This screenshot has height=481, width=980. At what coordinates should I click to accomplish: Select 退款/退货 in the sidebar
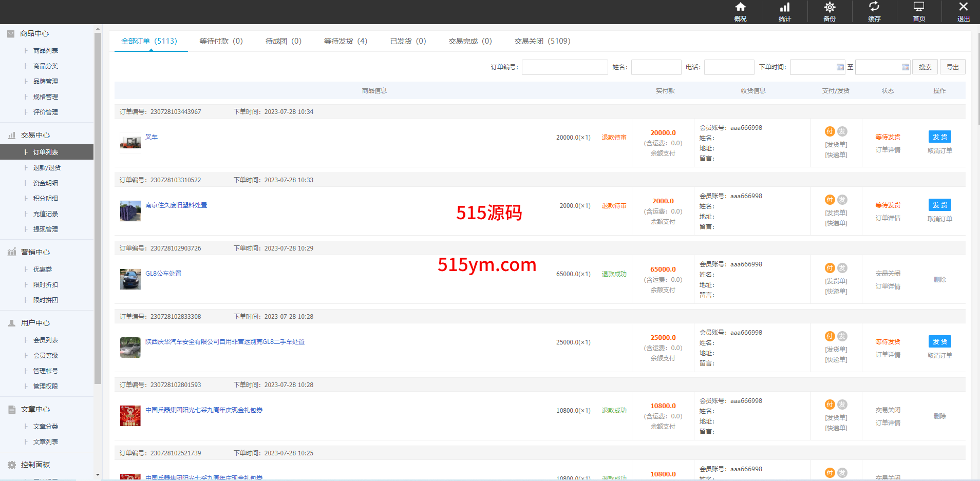tap(47, 168)
